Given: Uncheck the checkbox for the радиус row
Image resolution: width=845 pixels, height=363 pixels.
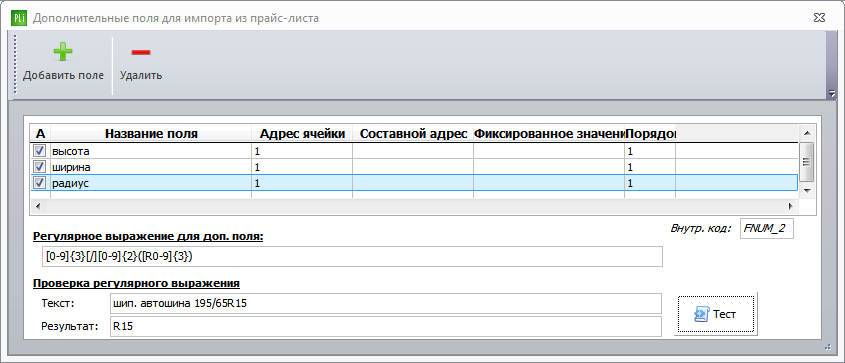Looking at the screenshot, I should 39,183.
